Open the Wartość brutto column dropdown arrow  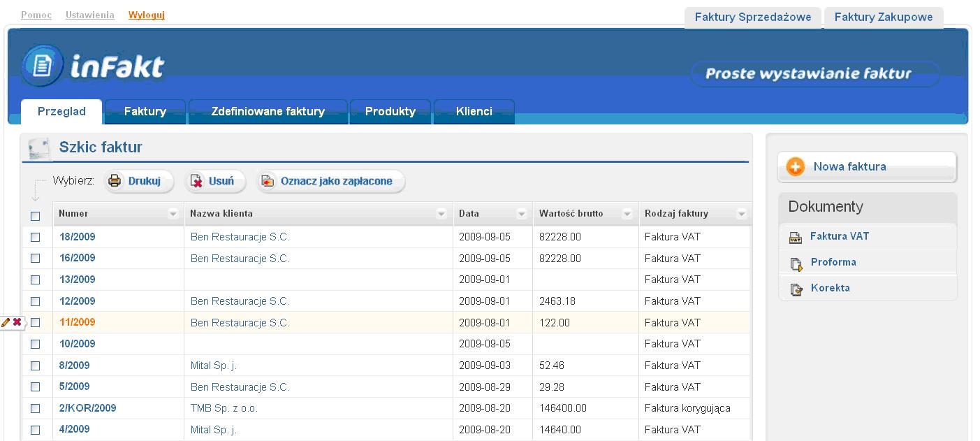click(627, 214)
